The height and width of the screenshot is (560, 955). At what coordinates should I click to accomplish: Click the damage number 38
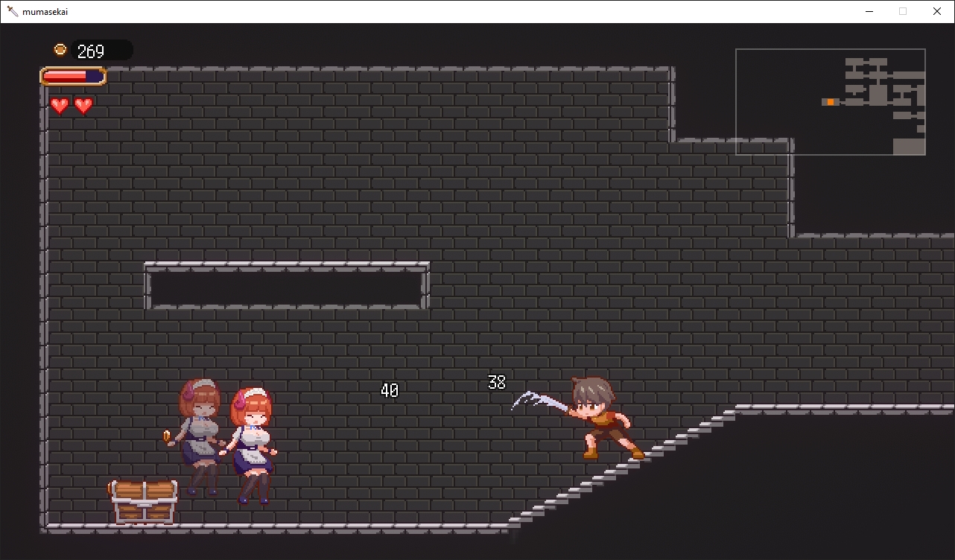497,383
